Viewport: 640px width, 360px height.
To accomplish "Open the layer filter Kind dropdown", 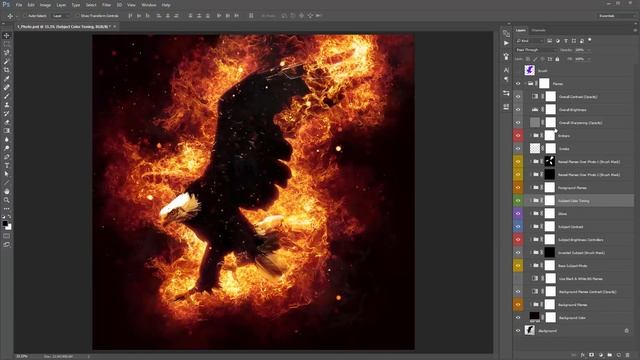I will (x=529, y=41).
